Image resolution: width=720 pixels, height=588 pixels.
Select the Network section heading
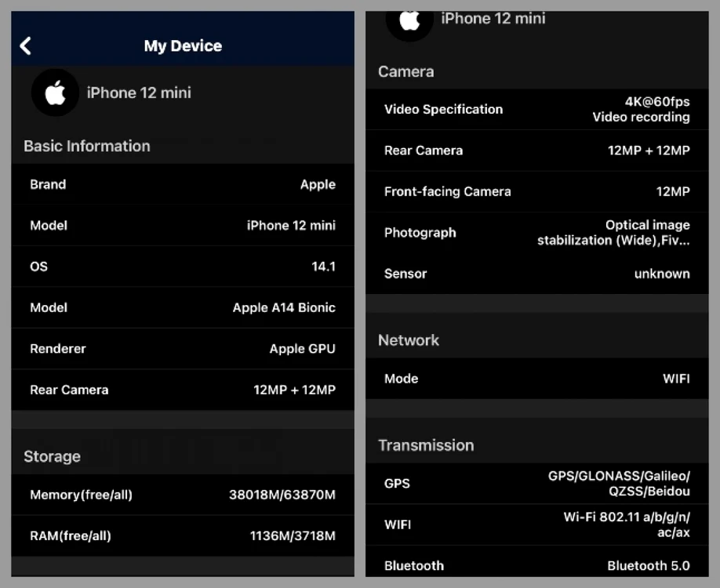coord(408,340)
